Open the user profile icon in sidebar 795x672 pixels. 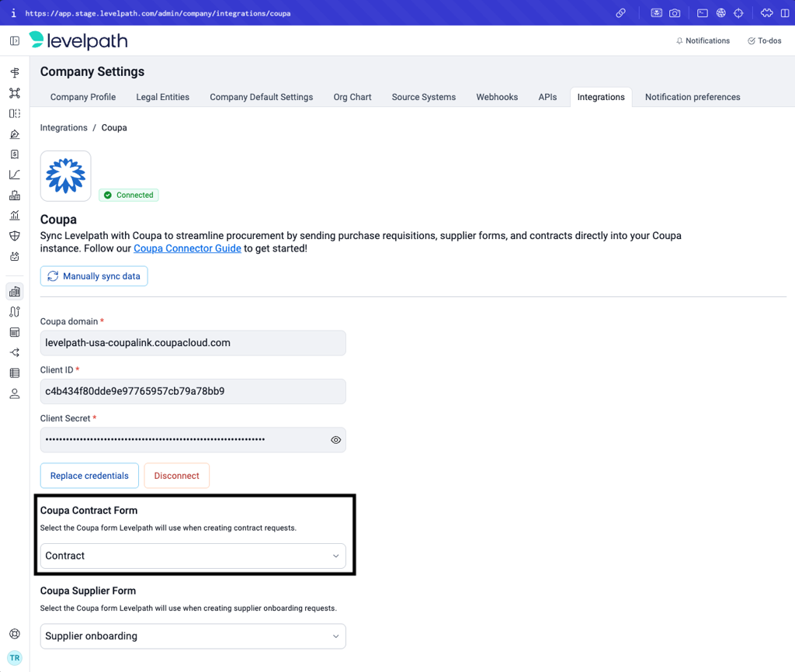pos(14,393)
